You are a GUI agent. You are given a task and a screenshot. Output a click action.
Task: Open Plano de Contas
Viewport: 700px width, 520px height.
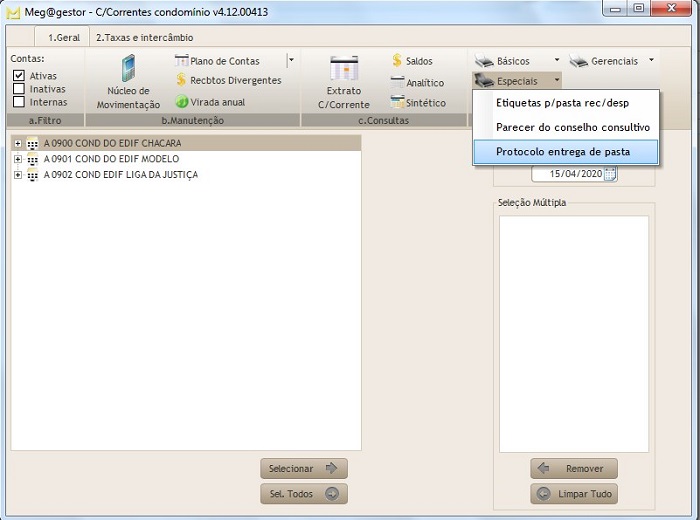(217, 61)
